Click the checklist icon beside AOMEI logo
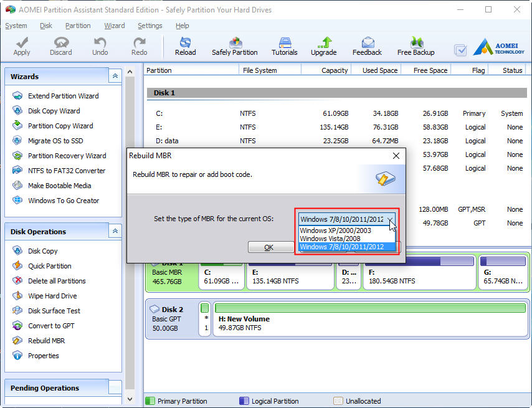Screen dimensions: 532x408 (460, 50)
